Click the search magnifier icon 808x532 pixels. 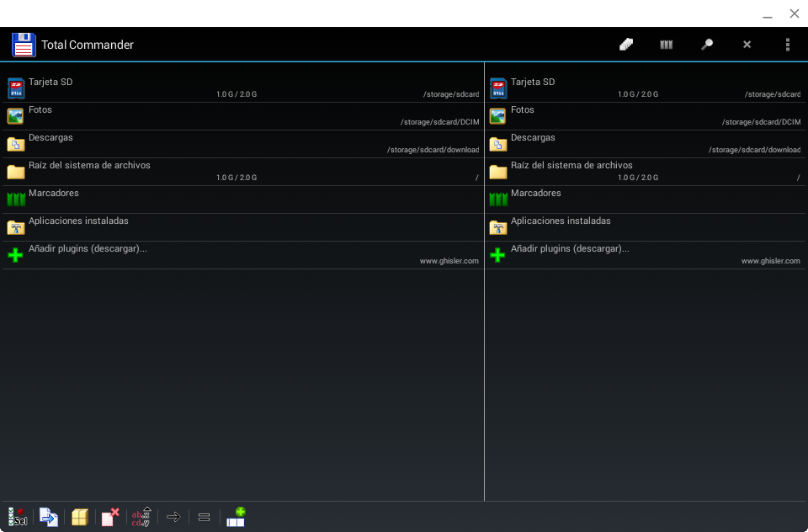click(707, 45)
